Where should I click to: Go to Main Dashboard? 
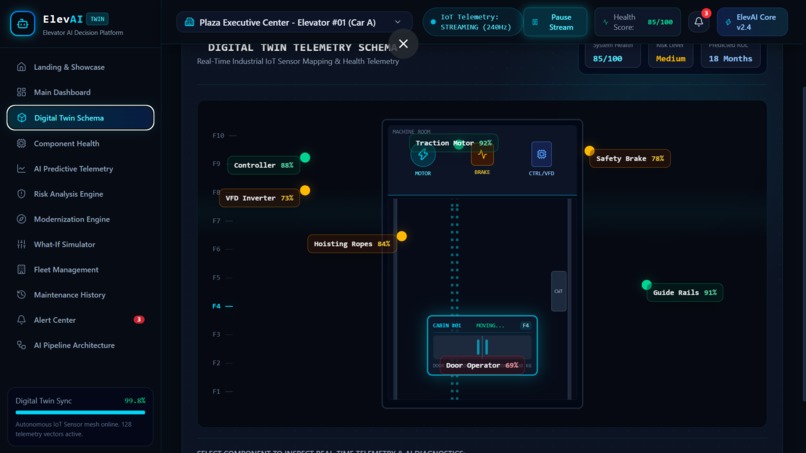tap(80, 92)
